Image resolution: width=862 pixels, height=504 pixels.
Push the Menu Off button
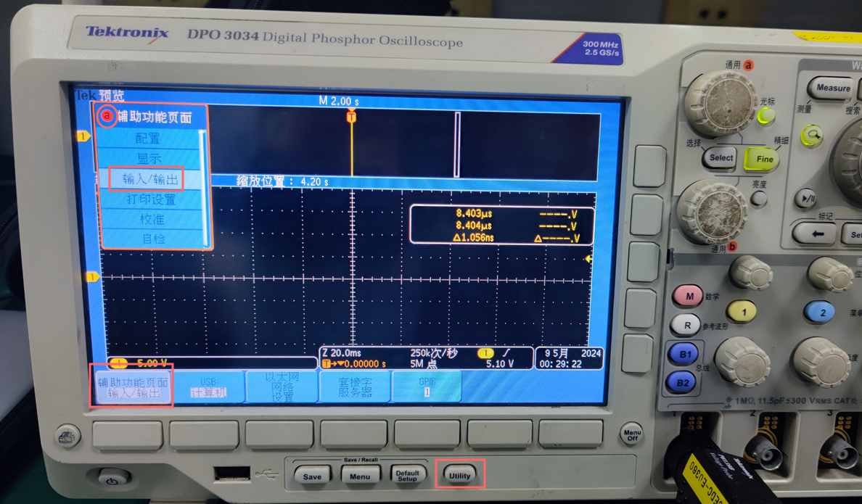point(632,435)
